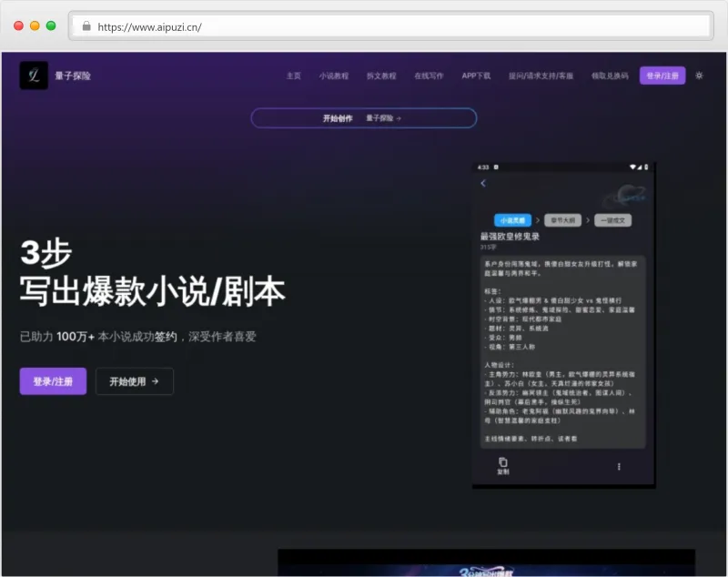728x577 pixels.
Task: Click the arrow inside the 开始使用 button
Action: coord(153,381)
